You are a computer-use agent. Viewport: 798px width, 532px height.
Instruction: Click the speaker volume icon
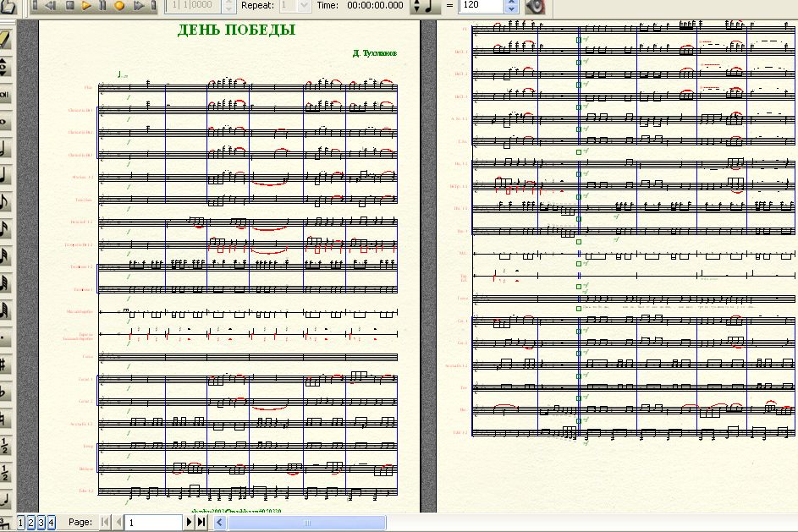[x=535, y=6]
